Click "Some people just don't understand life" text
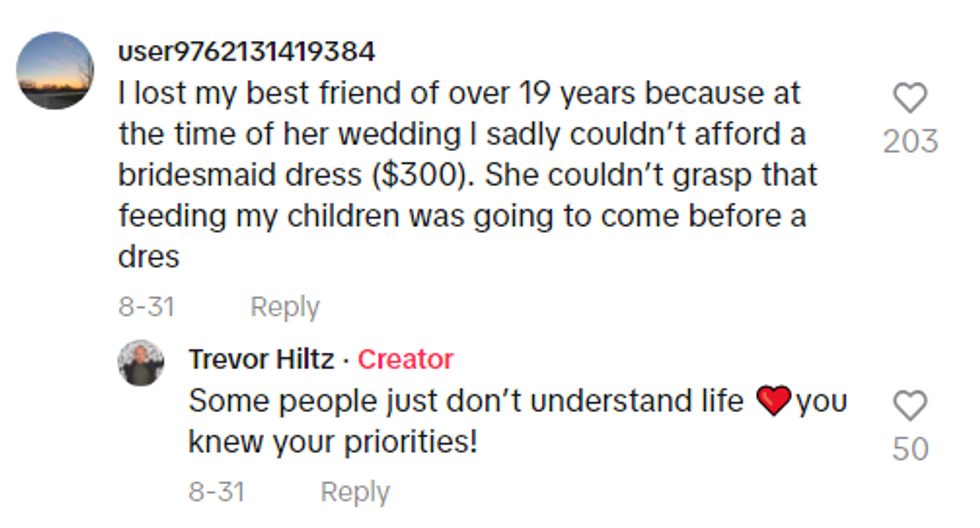Image resolution: width=980 pixels, height=528 pixels. coord(466,402)
